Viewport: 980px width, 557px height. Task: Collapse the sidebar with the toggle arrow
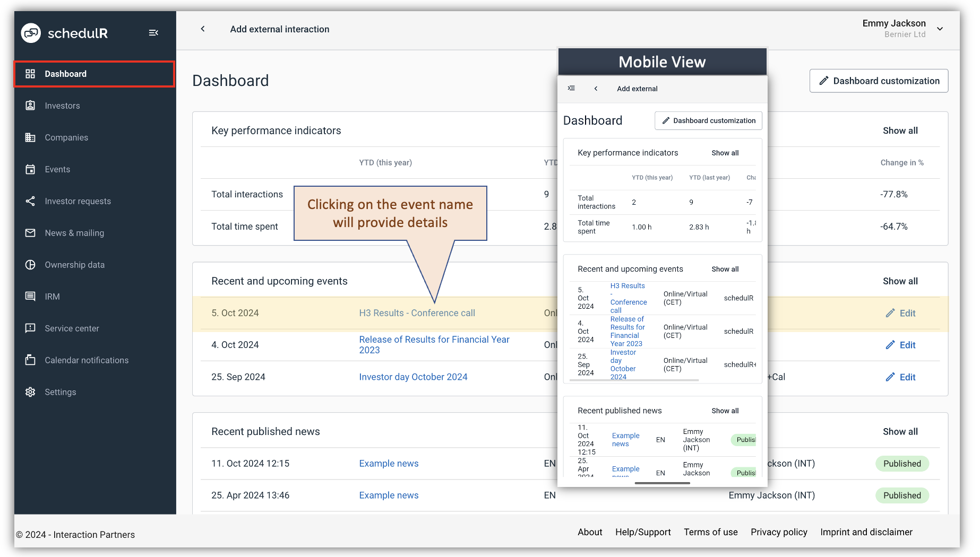pyautogui.click(x=153, y=32)
